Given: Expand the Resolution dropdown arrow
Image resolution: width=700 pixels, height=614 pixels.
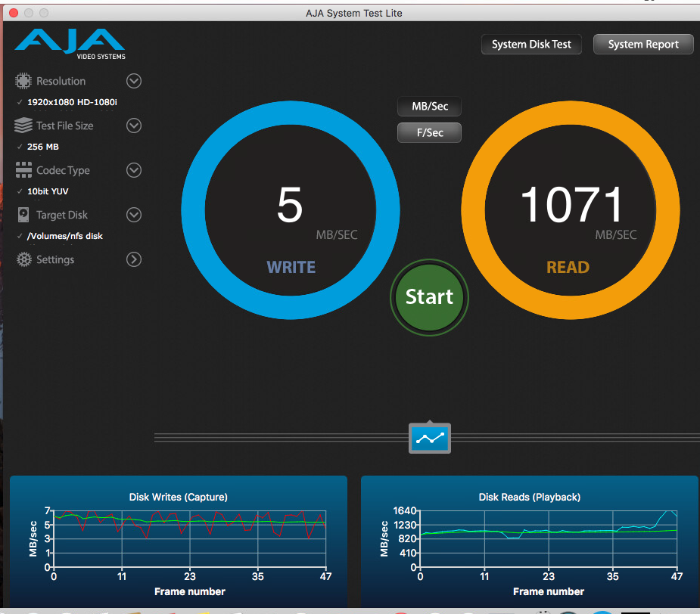Looking at the screenshot, I should pyautogui.click(x=134, y=81).
